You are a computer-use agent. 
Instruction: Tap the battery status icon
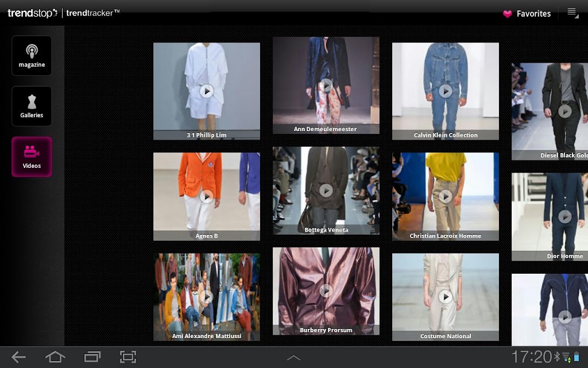point(577,357)
